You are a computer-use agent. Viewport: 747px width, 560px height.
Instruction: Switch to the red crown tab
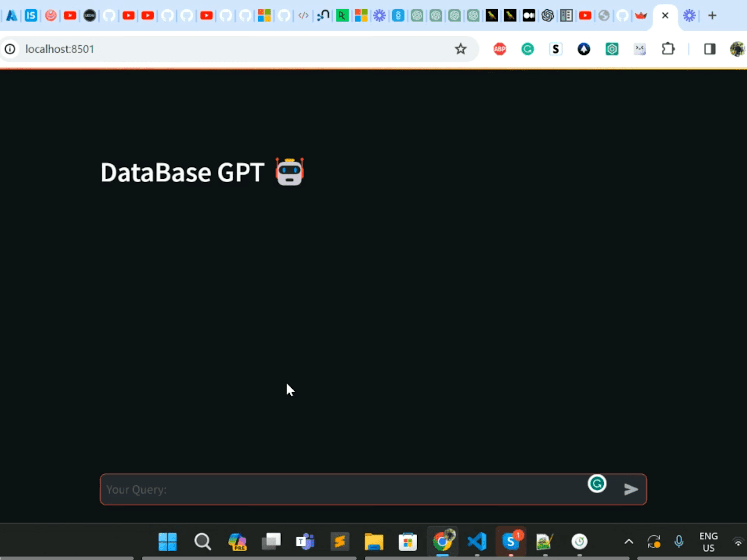click(641, 15)
